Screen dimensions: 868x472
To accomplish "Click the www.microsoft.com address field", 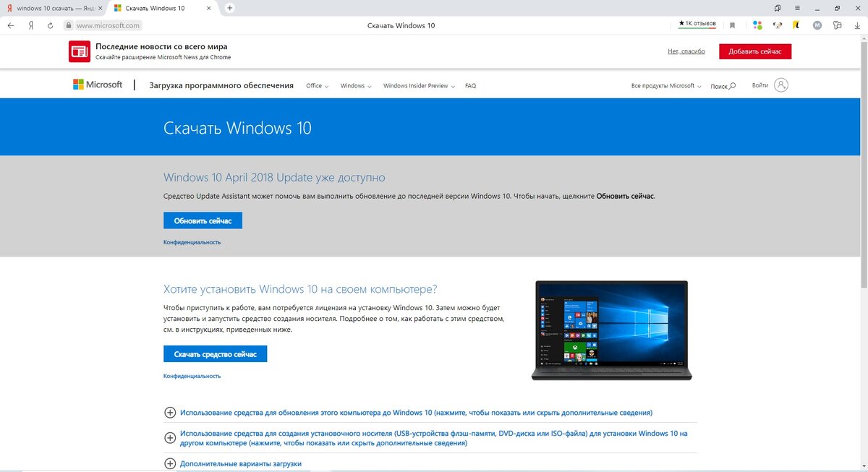I will coord(109,25).
